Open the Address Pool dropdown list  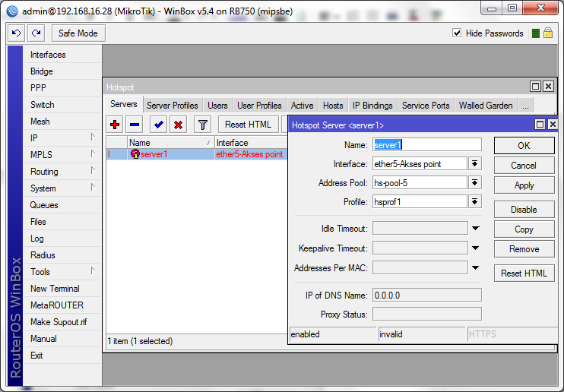[475, 183]
